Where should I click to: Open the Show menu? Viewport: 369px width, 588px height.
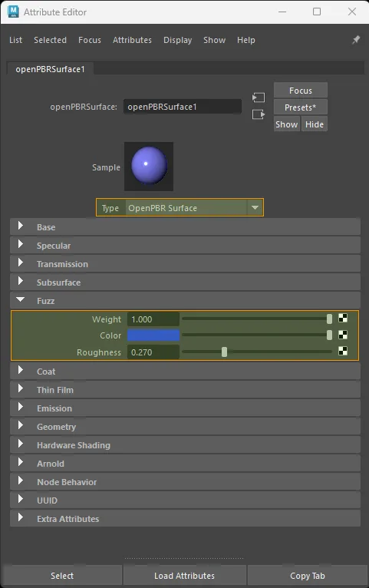click(214, 40)
